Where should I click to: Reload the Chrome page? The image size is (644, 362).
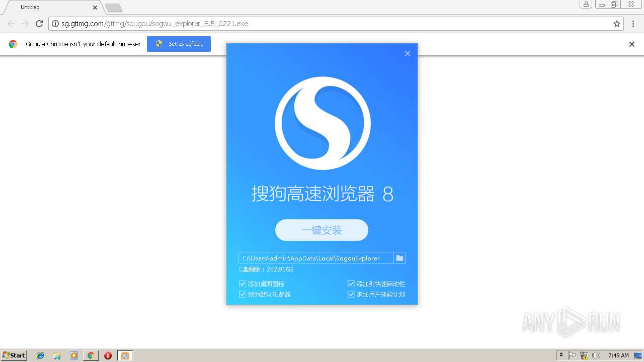pyautogui.click(x=39, y=24)
